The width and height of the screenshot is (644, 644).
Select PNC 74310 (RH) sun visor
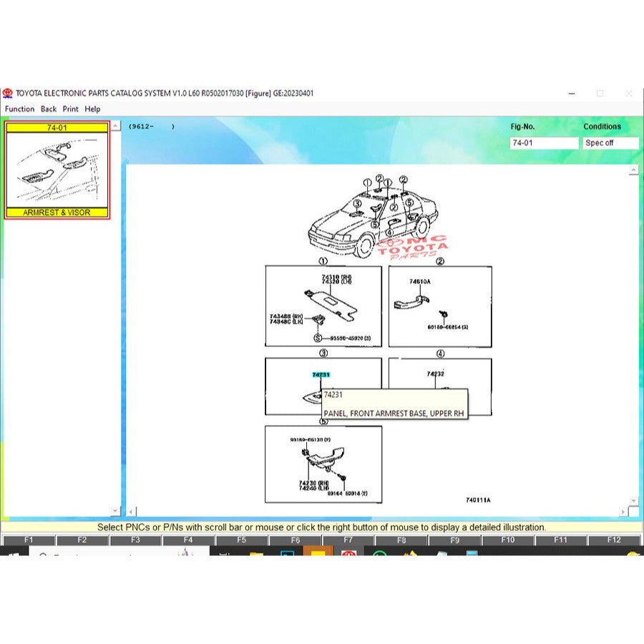click(336, 277)
